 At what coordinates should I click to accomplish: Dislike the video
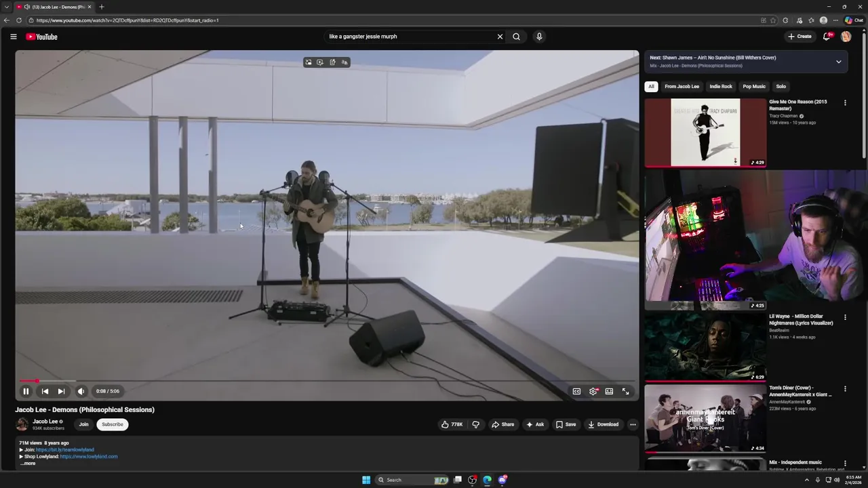(x=476, y=424)
